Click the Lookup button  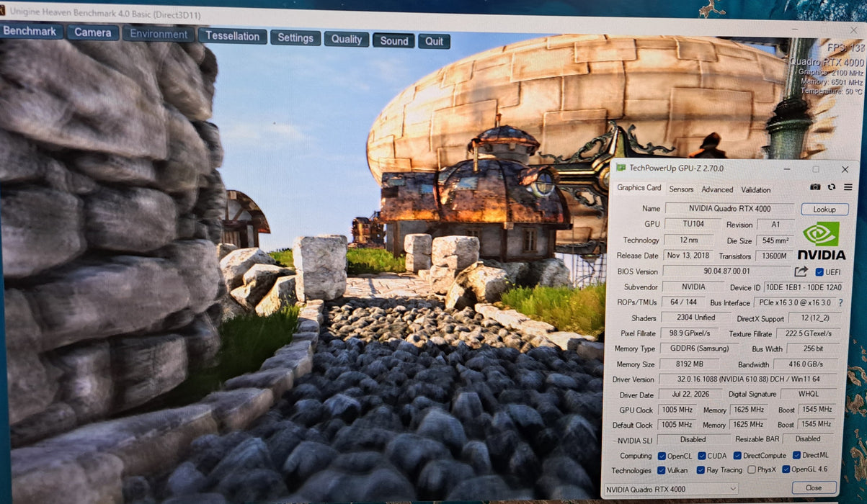[824, 210]
